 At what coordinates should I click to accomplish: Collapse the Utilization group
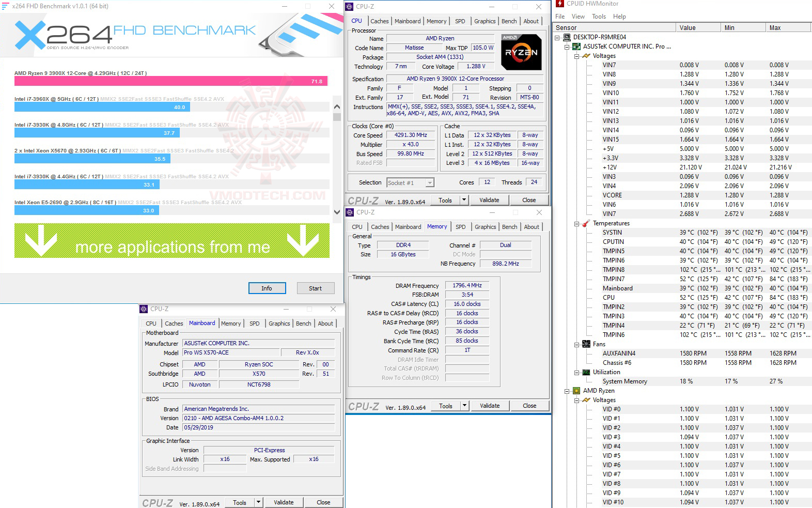(x=577, y=372)
